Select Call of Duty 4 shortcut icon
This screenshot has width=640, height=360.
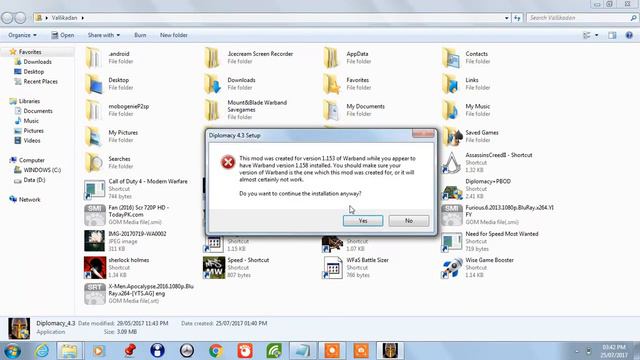94,189
